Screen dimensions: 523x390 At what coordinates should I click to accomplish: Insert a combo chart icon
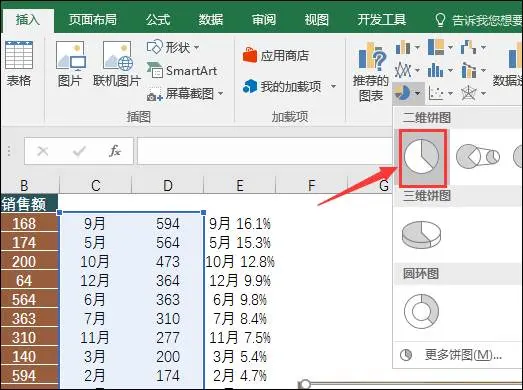pyautogui.click(x=469, y=70)
